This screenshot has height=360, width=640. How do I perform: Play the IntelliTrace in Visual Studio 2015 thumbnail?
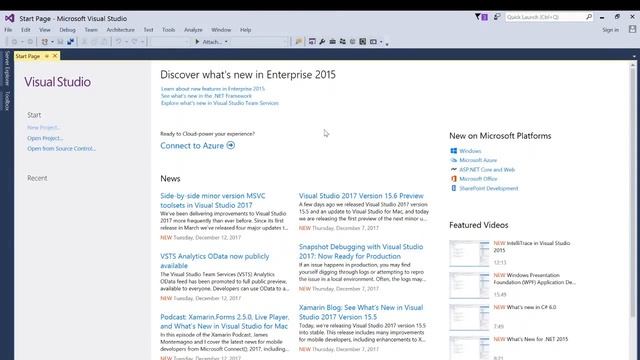[x=469, y=253]
